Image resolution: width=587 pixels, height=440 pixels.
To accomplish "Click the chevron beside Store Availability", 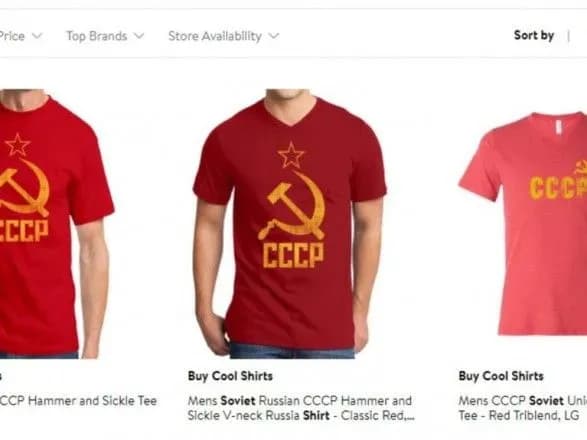I will 274,36.
